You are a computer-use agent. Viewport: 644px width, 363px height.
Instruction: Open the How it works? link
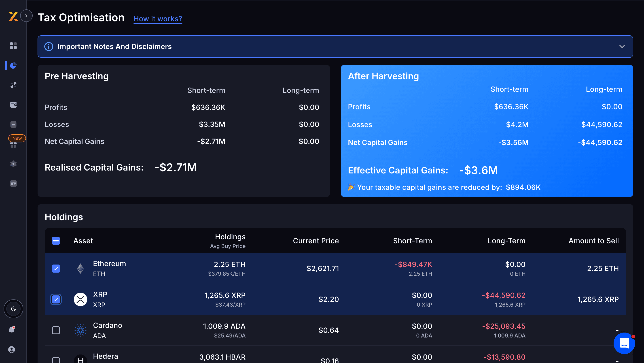coord(158,19)
